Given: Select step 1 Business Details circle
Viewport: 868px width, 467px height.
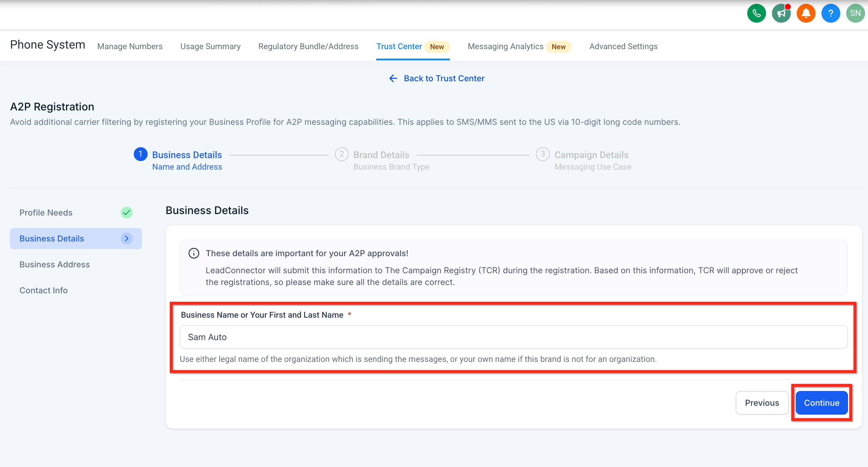Looking at the screenshot, I should point(141,154).
